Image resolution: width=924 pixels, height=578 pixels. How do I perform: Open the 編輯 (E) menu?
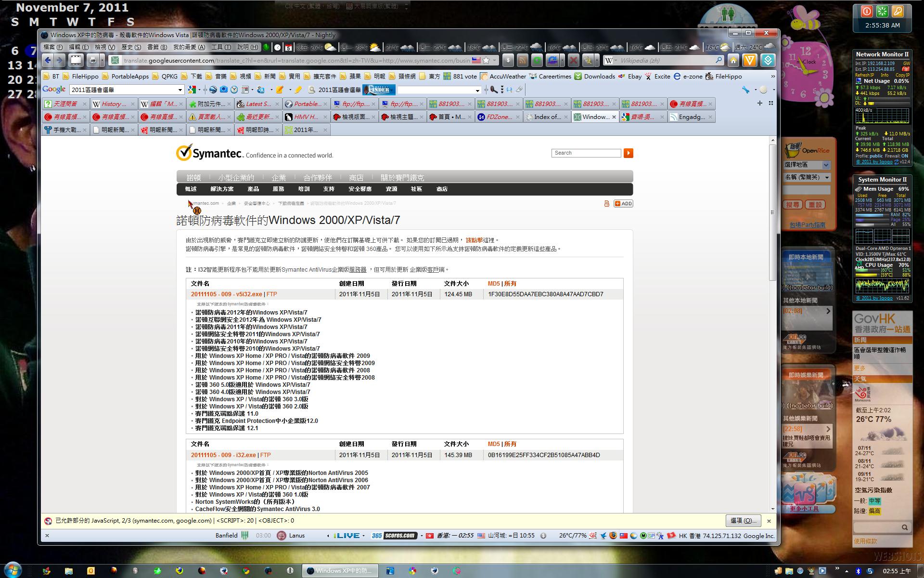tap(78, 47)
